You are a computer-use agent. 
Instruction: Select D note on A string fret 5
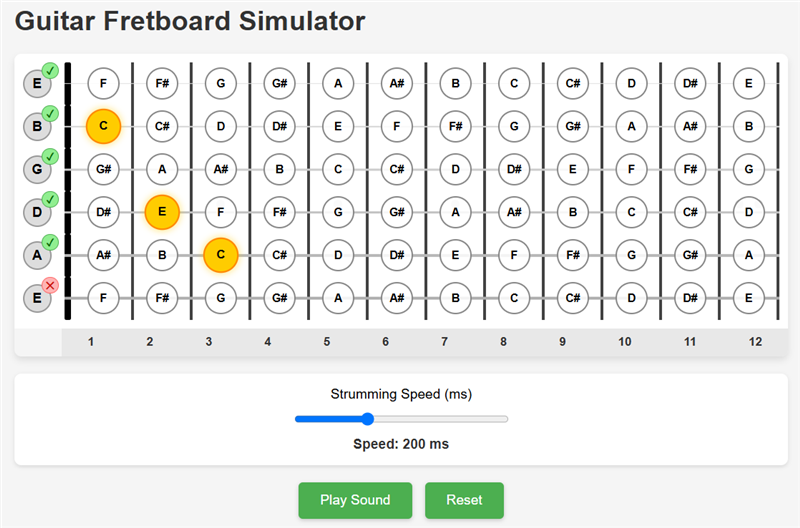pyautogui.click(x=338, y=255)
